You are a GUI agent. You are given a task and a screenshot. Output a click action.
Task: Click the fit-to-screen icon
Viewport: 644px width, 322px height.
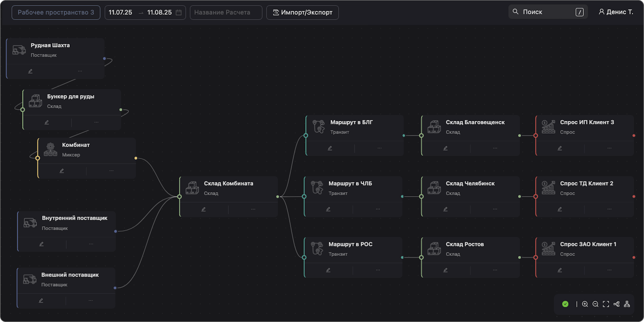click(x=606, y=304)
